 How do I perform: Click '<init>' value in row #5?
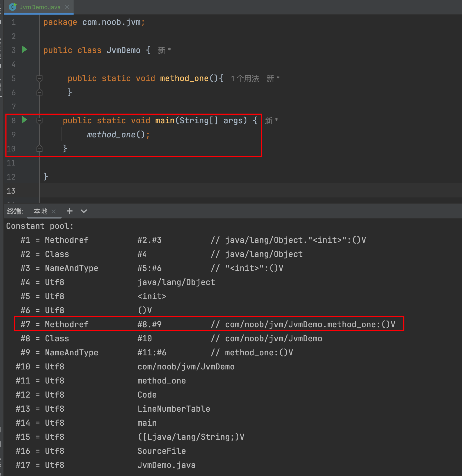point(152,296)
